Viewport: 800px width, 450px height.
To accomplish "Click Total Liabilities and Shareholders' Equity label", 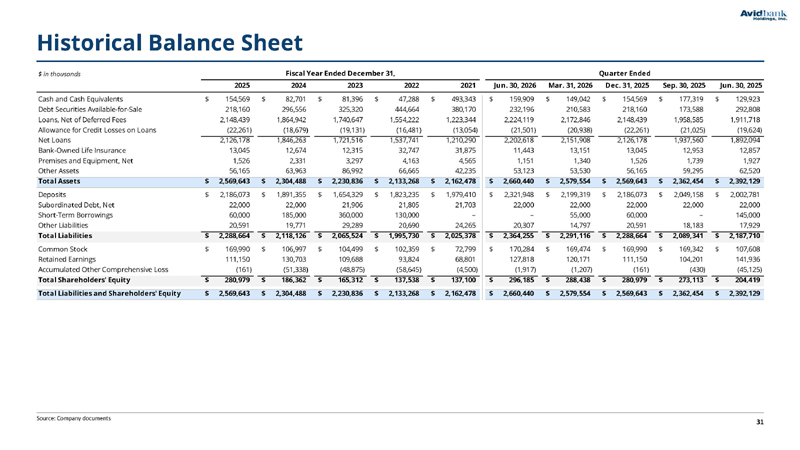I will (109, 293).
